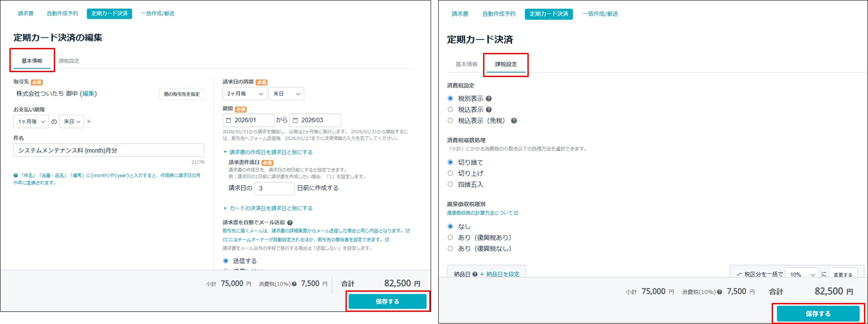Clear payment term with the × icon
This screenshot has height=324, width=868.
tap(89, 121)
